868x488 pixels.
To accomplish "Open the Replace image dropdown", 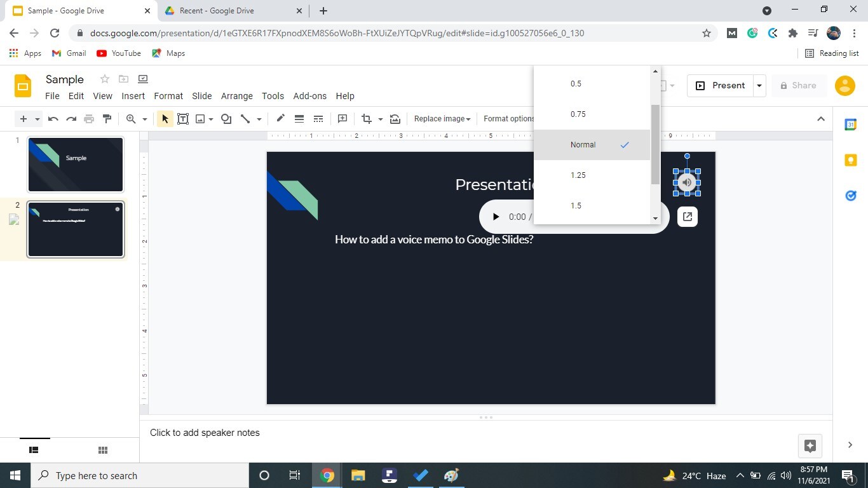I will [x=442, y=119].
